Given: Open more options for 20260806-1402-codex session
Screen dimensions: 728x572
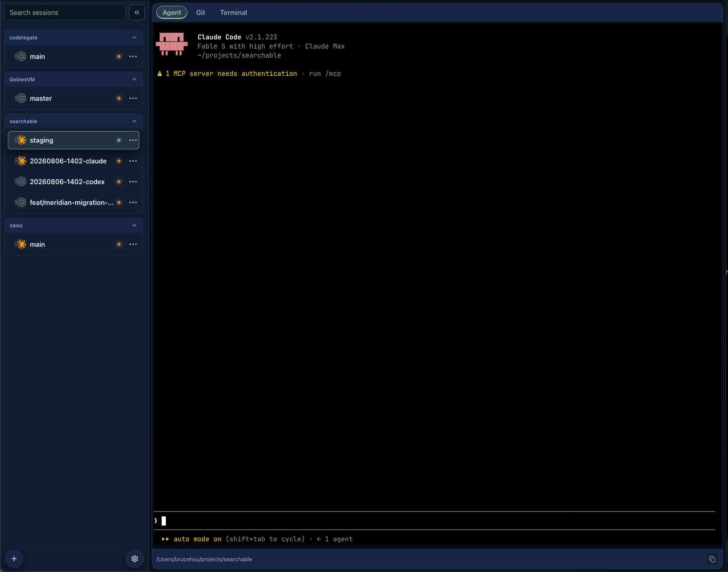Looking at the screenshot, I should point(133,182).
